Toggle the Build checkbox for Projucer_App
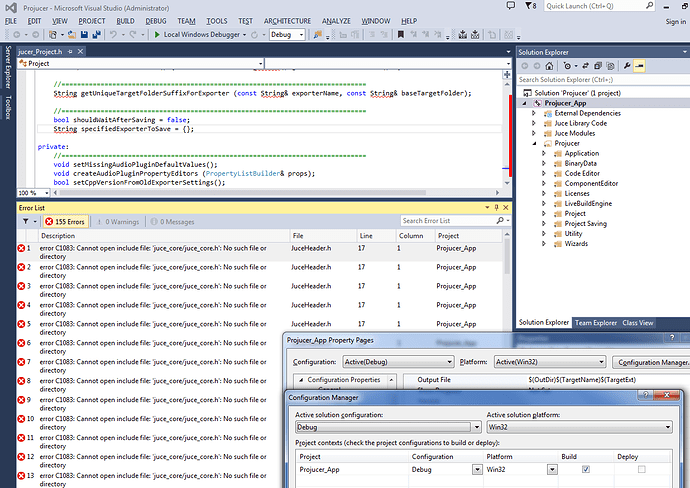The image size is (690, 488). click(x=585, y=468)
